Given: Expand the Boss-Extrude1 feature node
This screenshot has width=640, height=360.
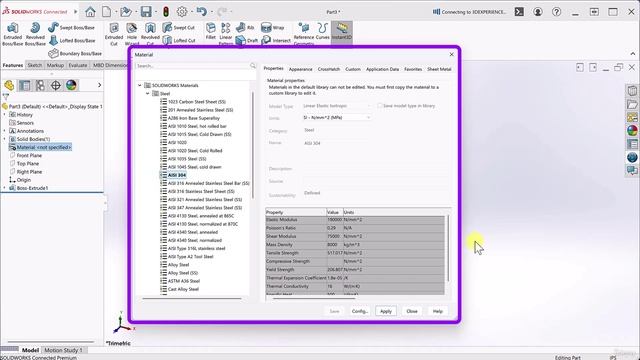Looking at the screenshot, I should pyautogui.click(x=4, y=188).
